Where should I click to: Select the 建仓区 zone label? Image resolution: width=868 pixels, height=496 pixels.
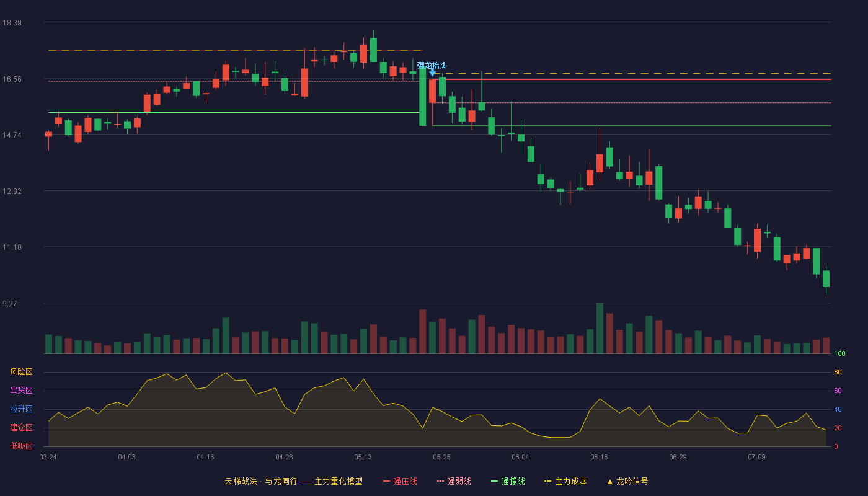[21, 428]
